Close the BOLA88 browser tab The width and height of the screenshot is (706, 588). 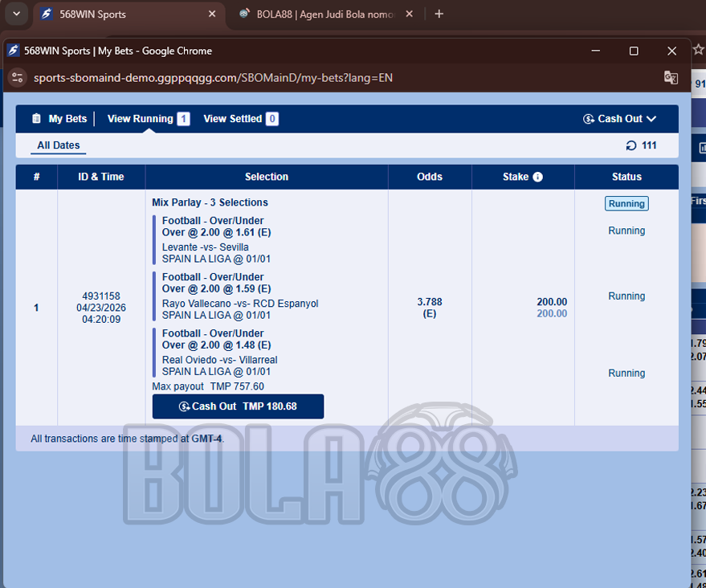click(x=409, y=14)
